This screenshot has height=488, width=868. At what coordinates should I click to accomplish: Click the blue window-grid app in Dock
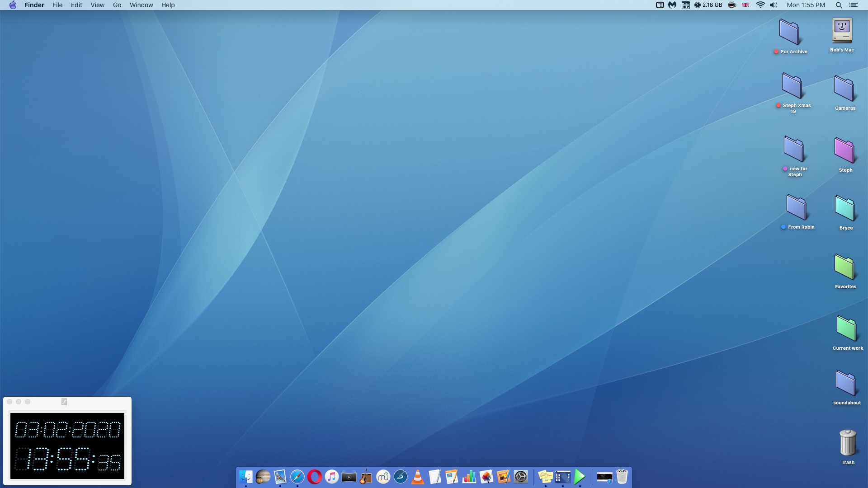(562, 477)
